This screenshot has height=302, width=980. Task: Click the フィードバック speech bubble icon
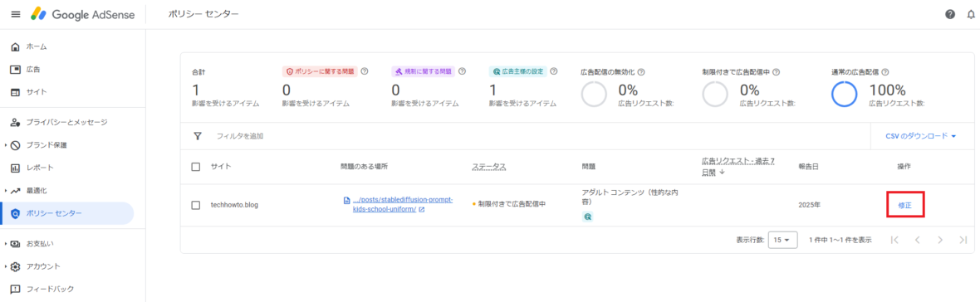click(x=16, y=289)
